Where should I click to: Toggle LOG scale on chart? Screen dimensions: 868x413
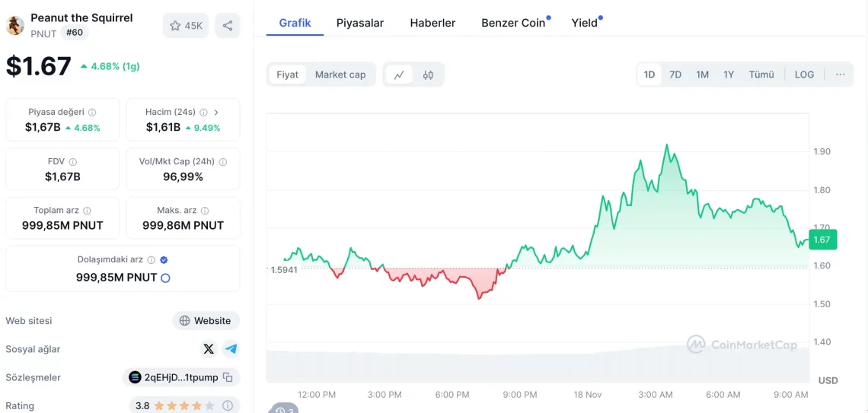tap(804, 75)
